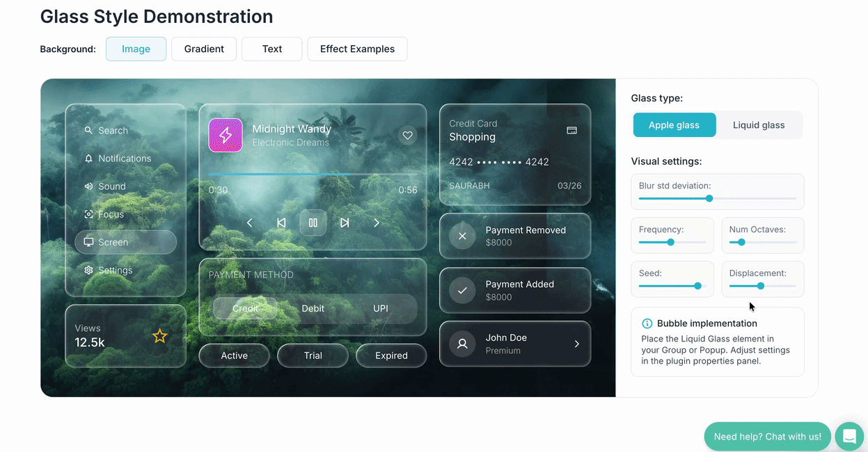Choose UPI payment method

point(381,309)
